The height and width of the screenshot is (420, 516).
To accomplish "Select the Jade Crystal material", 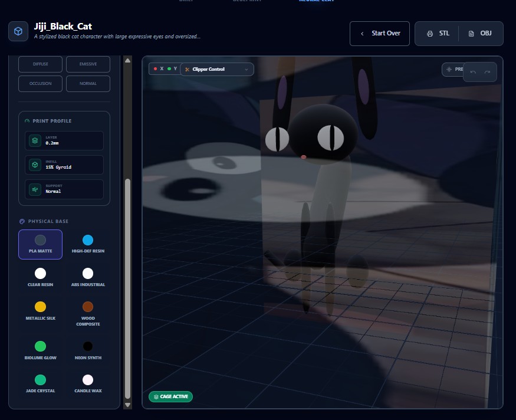I will [40, 384].
